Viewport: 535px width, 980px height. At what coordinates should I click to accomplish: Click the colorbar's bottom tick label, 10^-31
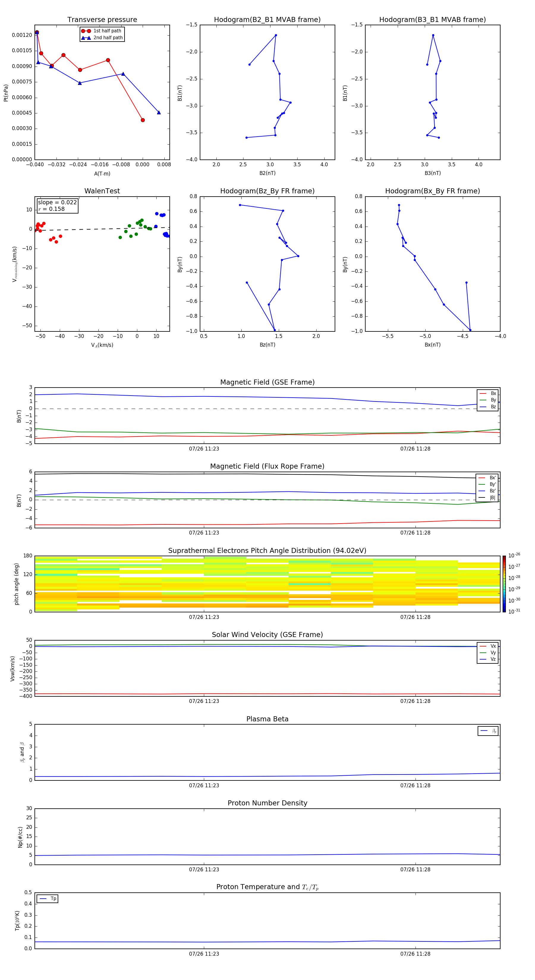[x=514, y=611]
